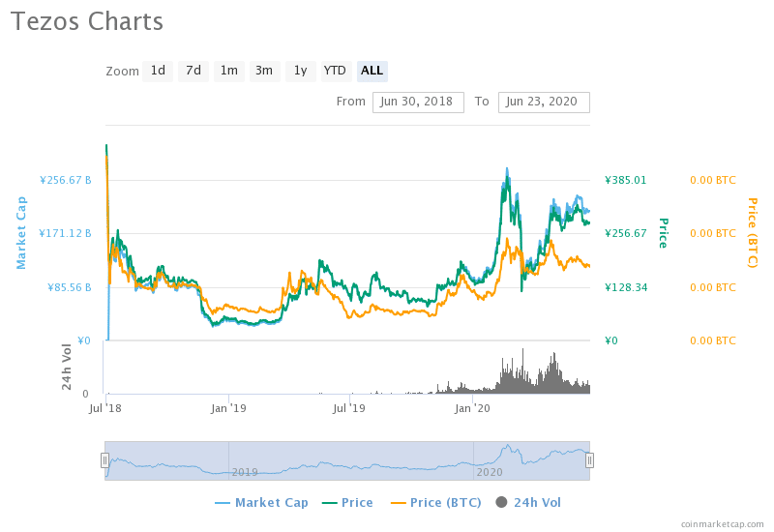Image resolution: width=774 pixels, height=532 pixels.
Task: Click the Market Cap axis title
Action: (20, 233)
